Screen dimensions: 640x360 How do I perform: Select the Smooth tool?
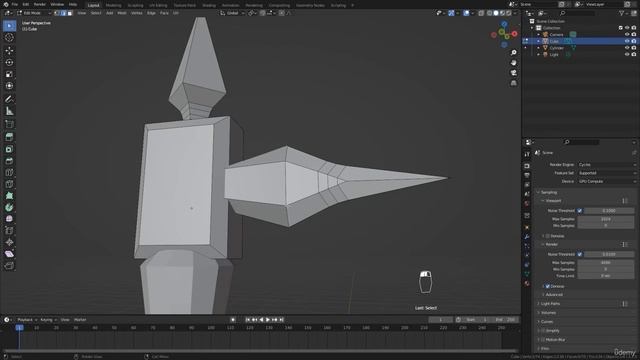pyautogui.click(x=9, y=219)
